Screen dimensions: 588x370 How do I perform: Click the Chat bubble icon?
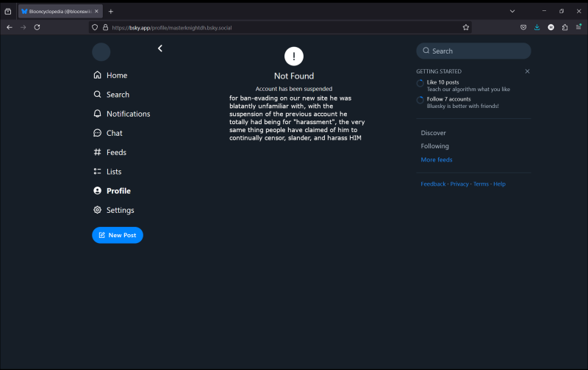point(98,133)
